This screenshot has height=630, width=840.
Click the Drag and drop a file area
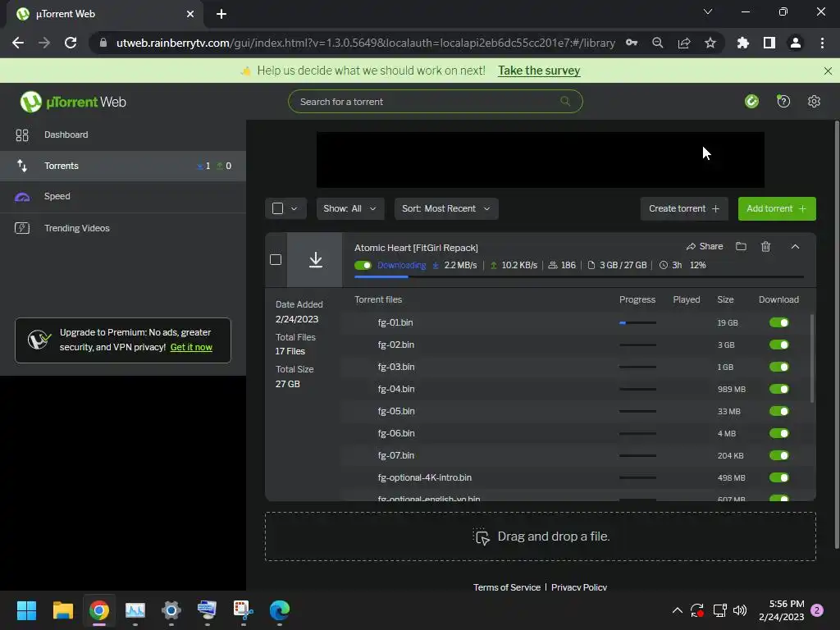point(540,536)
